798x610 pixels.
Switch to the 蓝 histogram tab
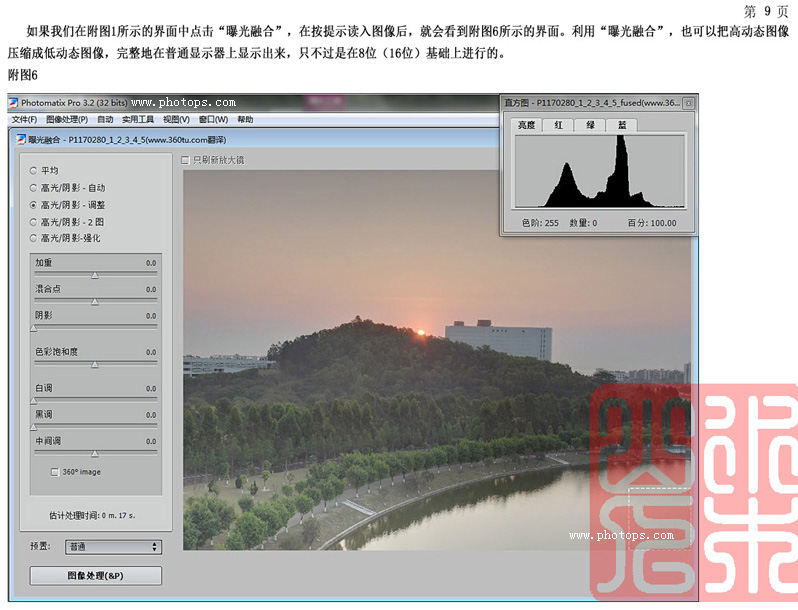622,125
